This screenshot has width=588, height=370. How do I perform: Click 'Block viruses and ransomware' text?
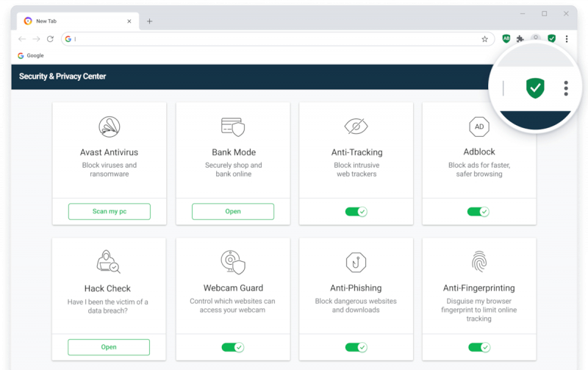pos(110,169)
